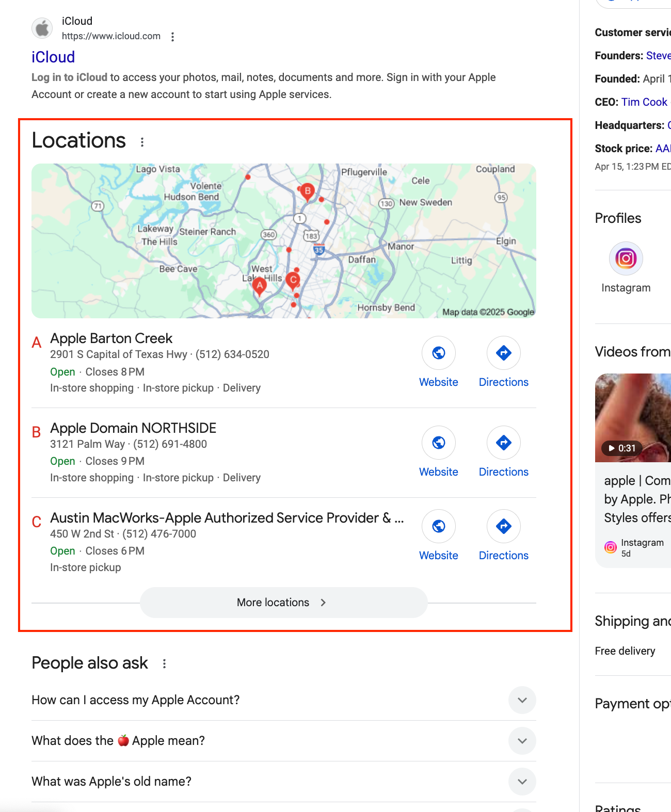Open three-dot menu beside icloud.com URL
Screen dimensions: 671x812
click(x=173, y=37)
